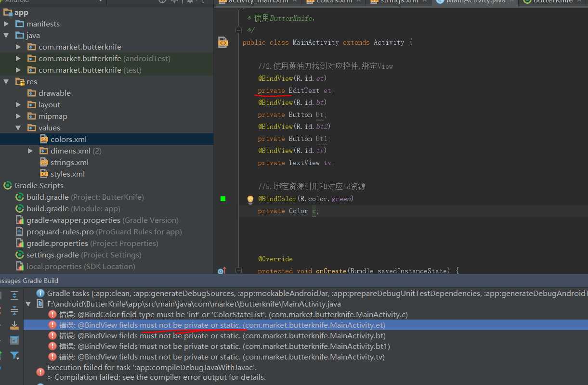Image resolution: width=588 pixels, height=385 pixels.
Task: Select the drawable folder row
Action: 54,93
